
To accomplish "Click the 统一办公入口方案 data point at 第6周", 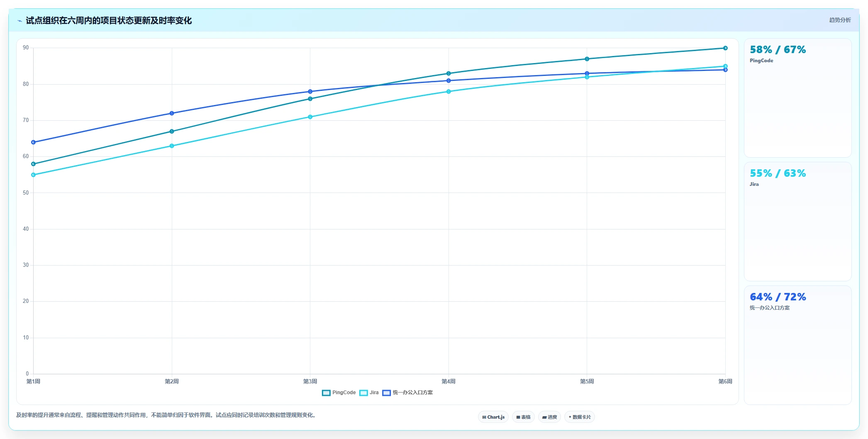I will tap(725, 70).
